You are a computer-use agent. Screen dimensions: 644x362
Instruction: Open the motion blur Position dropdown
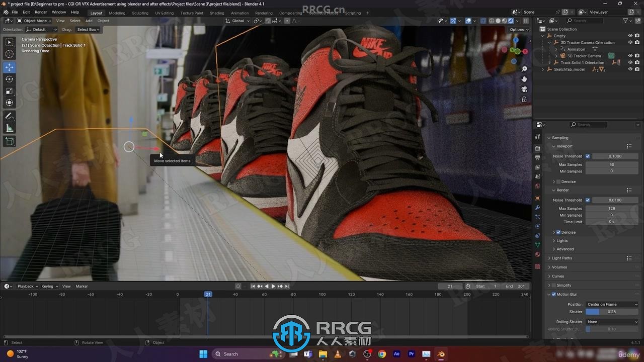coord(612,304)
